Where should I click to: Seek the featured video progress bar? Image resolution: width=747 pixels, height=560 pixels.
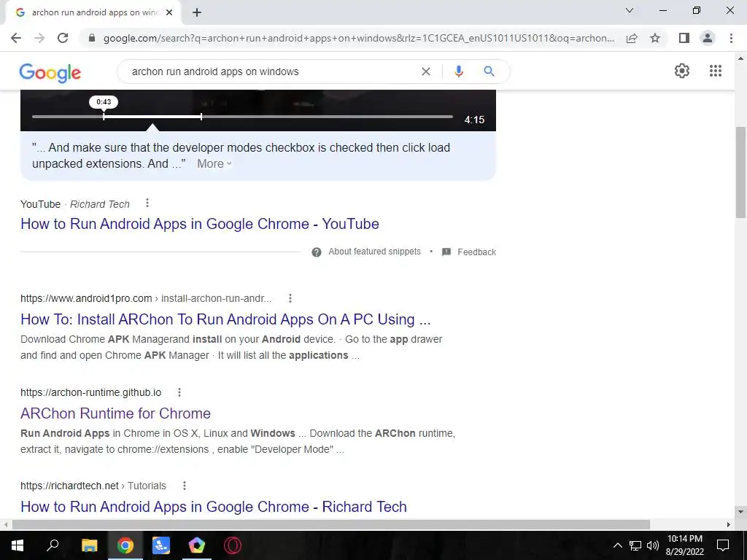(x=242, y=116)
